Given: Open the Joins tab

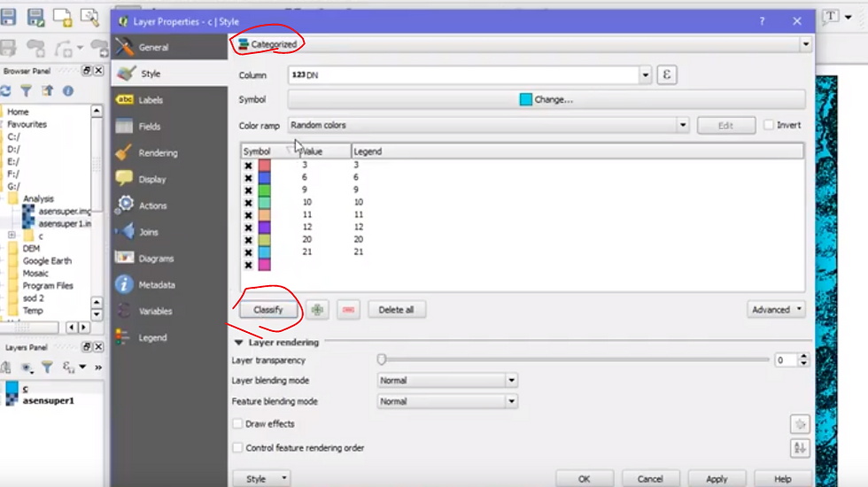Looking at the screenshot, I should pos(169,232).
